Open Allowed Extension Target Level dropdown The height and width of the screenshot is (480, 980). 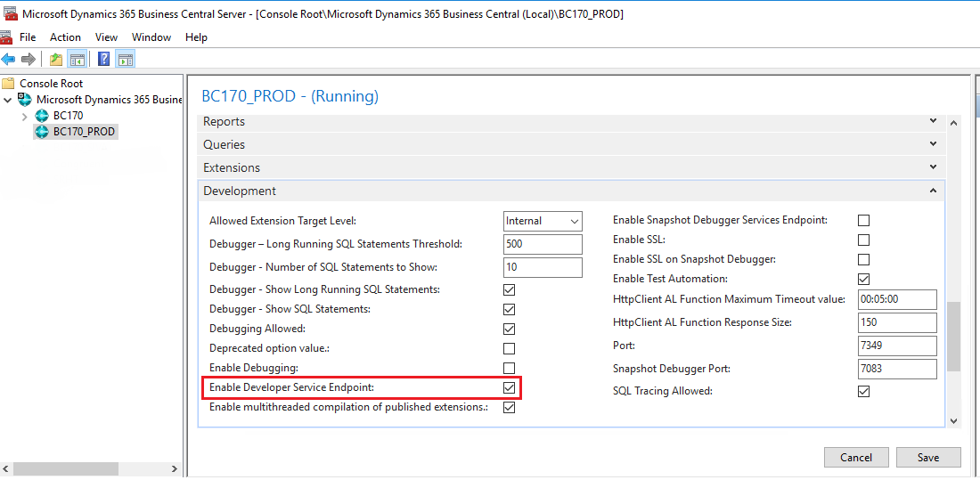pyautogui.click(x=543, y=221)
